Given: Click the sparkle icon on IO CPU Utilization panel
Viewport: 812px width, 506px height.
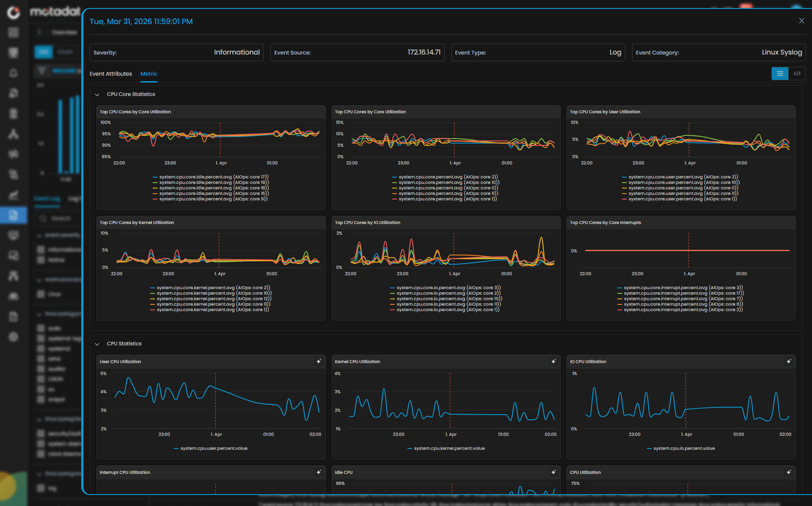Looking at the screenshot, I should tap(788, 361).
